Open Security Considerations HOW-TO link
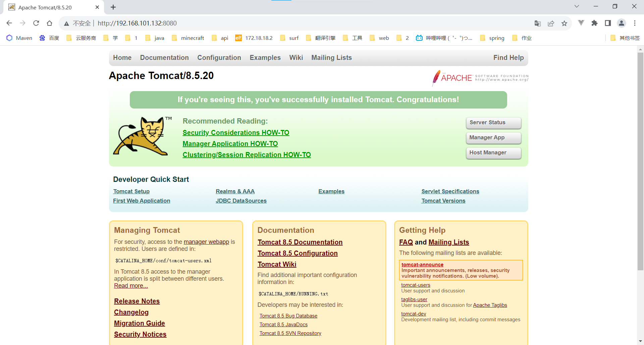Viewport: 644px width, 345px height. pyautogui.click(x=236, y=133)
